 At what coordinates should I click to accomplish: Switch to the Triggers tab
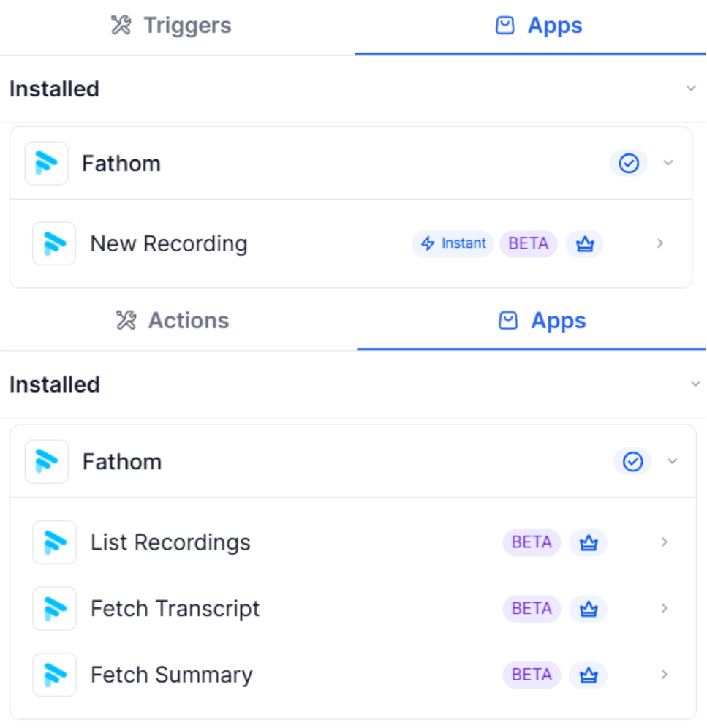click(x=171, y=26)
